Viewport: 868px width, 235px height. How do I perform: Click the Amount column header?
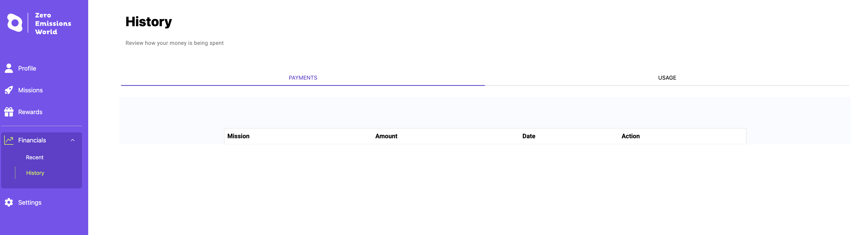(386, 136)
